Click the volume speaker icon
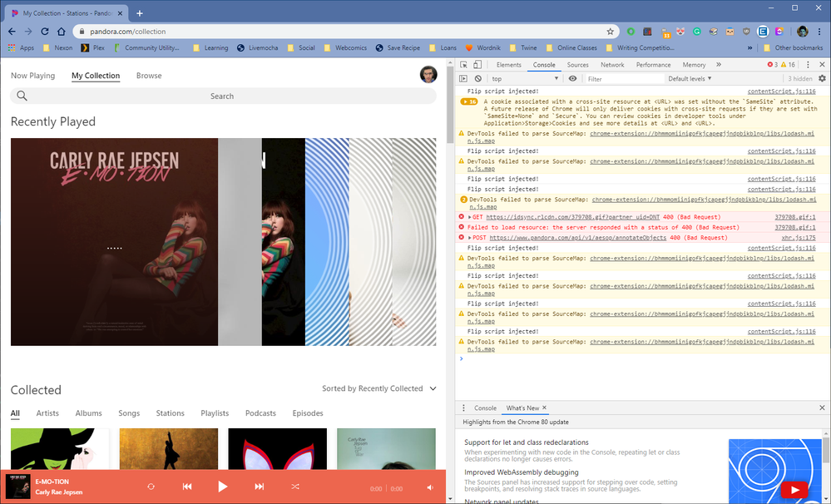831x504 pixels. coord(430,487)
